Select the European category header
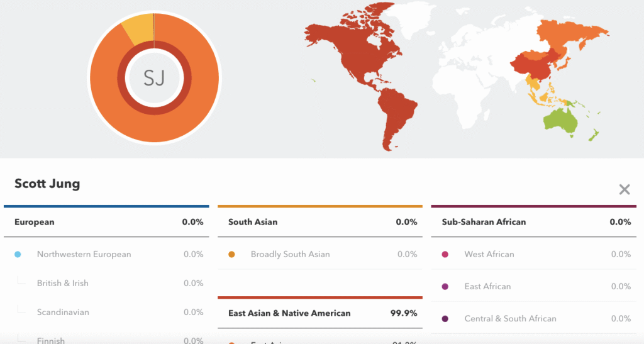Viewport: 644px width, 344px height. pyautogui.click(x=35, y=222)
